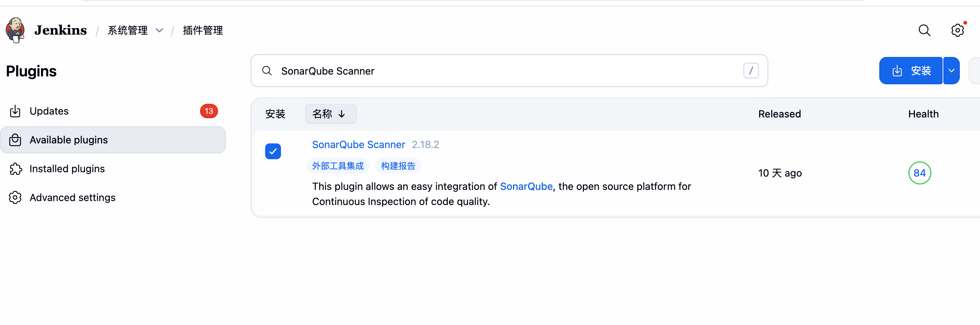Image resolution: width=980 pixels, height=325 pixels.
Task: Open the search magnifier in header
Action: pyautogui.click(x=924, y=30)
